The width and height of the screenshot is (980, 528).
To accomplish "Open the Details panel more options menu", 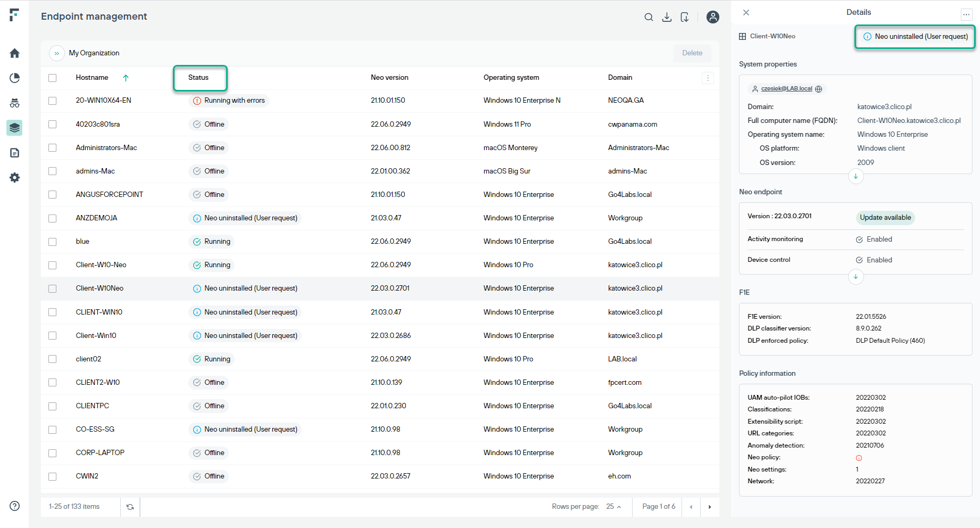I will pos(967,14).
